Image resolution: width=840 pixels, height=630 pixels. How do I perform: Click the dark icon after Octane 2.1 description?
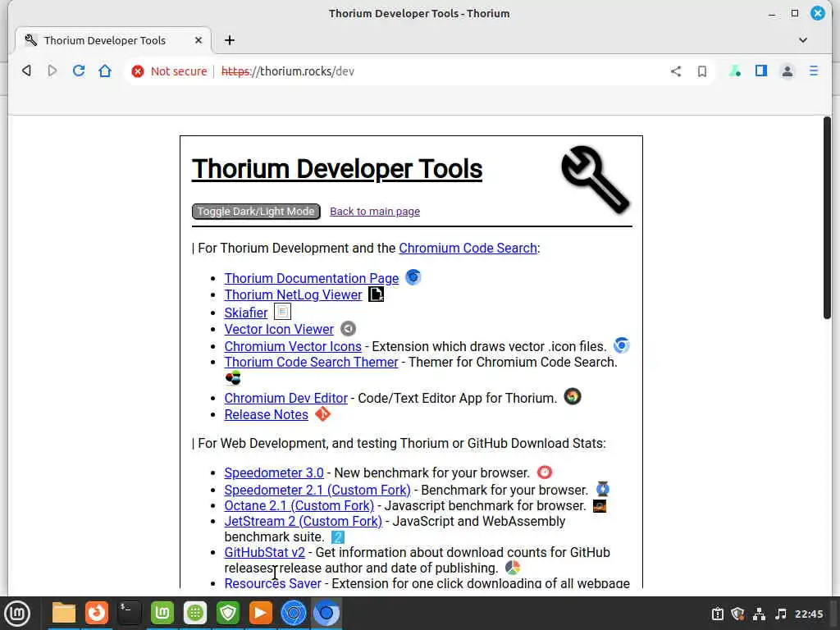click(600, 505)
